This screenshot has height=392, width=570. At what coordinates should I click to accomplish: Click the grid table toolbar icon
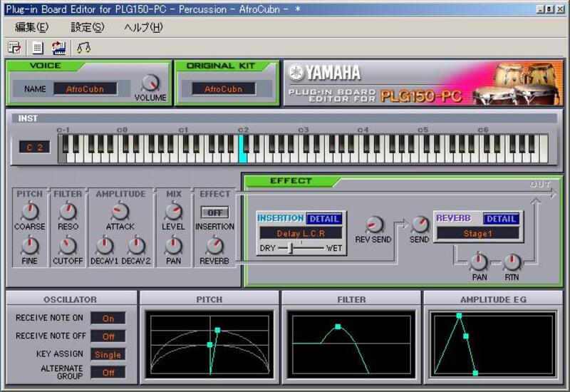click(37, 48)
